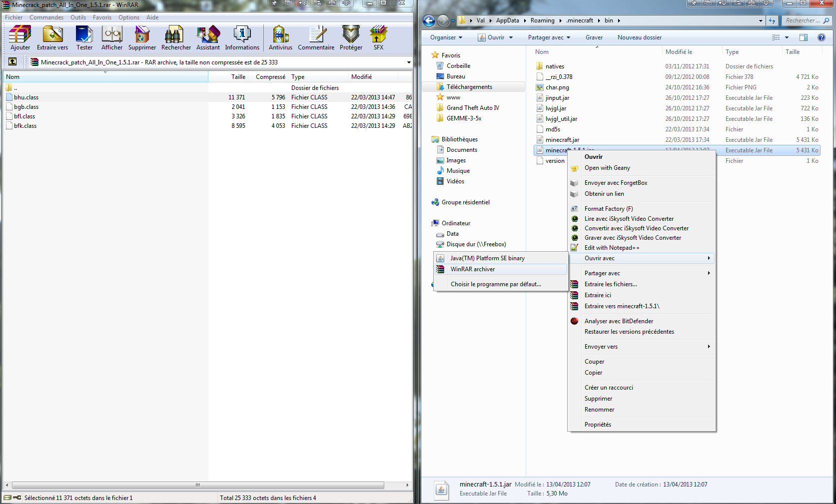836x504 pixels.
Task: Open the Organiser dropdown menu
Action: [446, 37]
